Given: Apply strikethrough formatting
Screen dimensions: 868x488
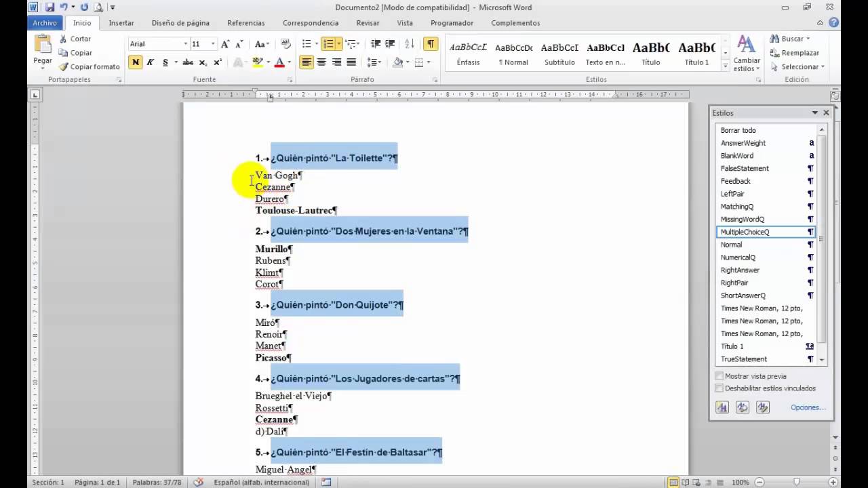Looking at the screenshot, I should click(x=188, y=62).
